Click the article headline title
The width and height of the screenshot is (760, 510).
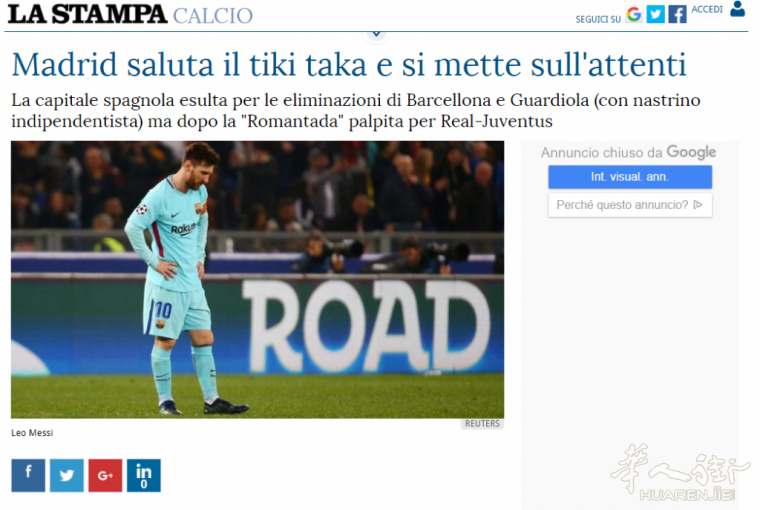(x=348, y=64)
